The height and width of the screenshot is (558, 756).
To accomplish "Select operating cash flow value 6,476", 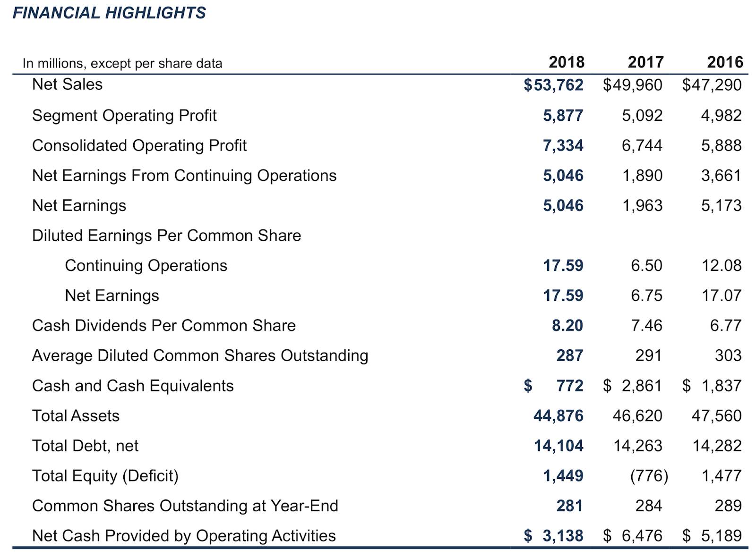I will coord(642,536).
